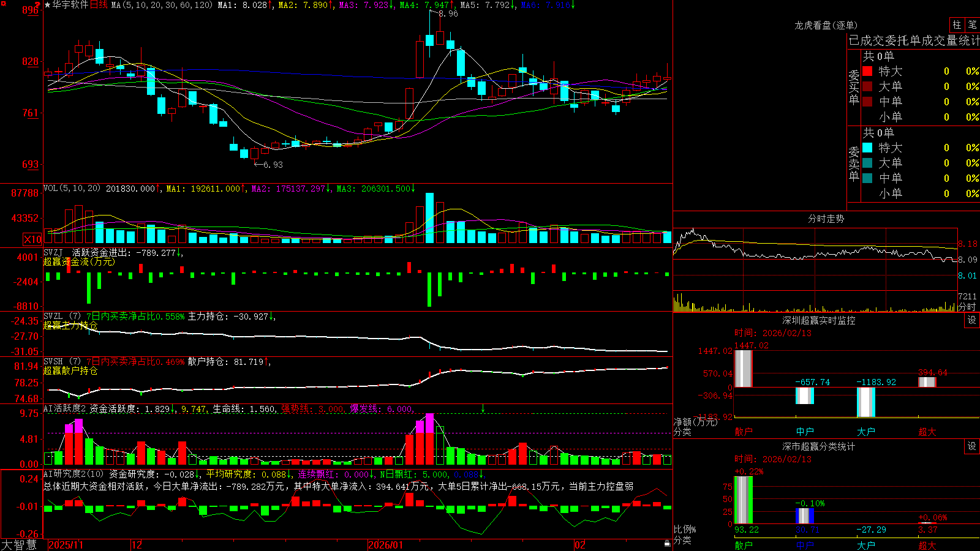Click the red 特大 buy order color swatch
The image size is (980, 551).
pyautogui.click(x=867, y=71)
